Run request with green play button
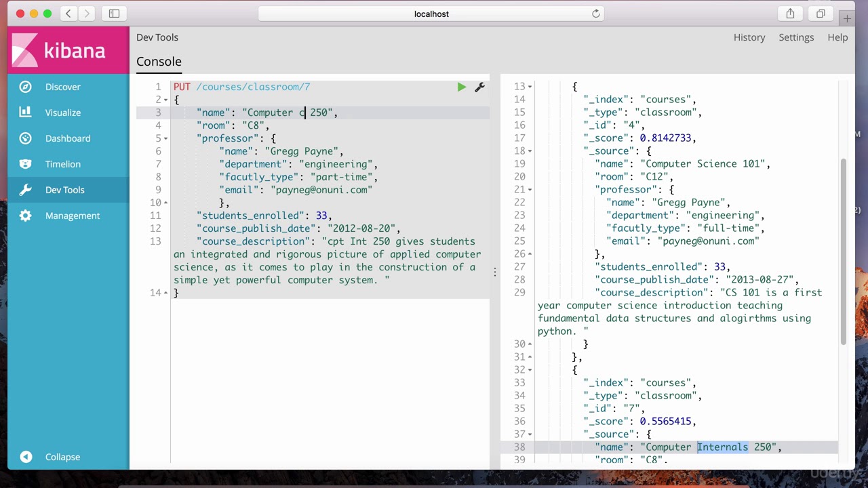Viewport: 868px width, 488px height. coord(462,87)
